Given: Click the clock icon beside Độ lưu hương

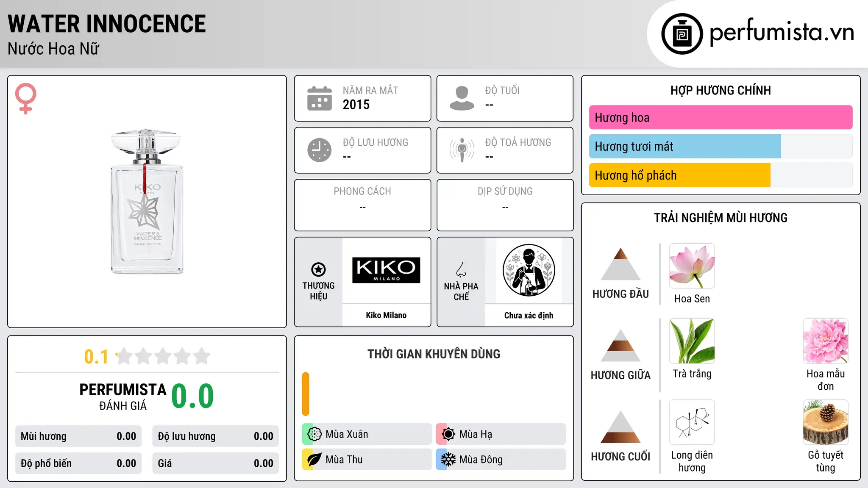Looking at the screenshot, I should pos(320,150).
